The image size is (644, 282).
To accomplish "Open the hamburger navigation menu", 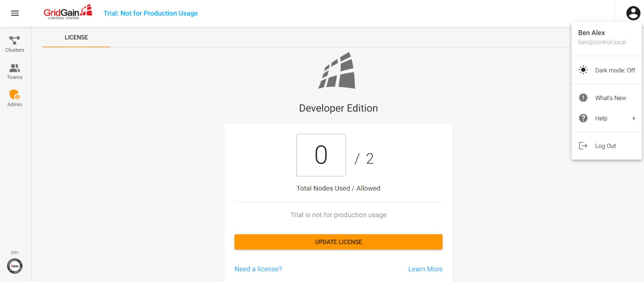I will (15, 13).
